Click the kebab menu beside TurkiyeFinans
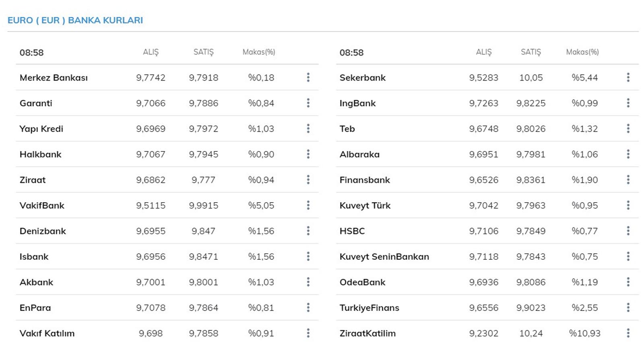 628,308
